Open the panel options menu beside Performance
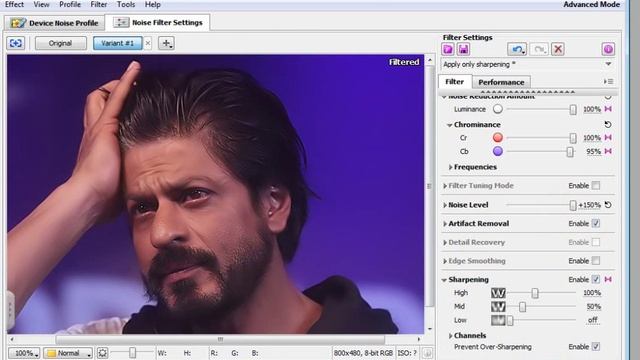Screen dimensions: 640x360 pyautogui.click(x=609, y=82)
